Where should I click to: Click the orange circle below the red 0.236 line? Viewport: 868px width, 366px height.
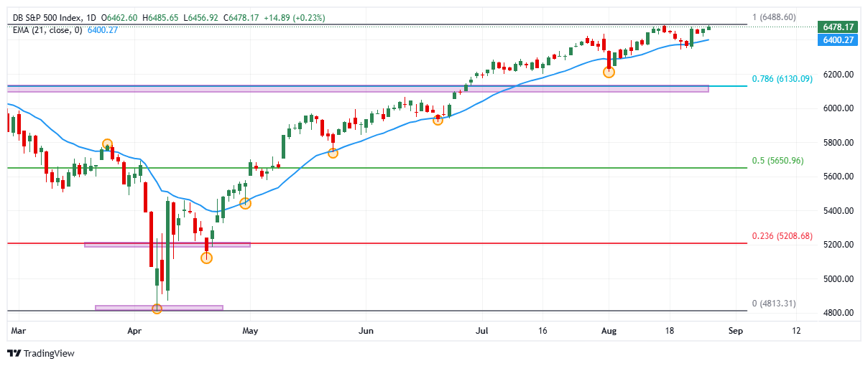pyautogui.click(x=206, y=258)
